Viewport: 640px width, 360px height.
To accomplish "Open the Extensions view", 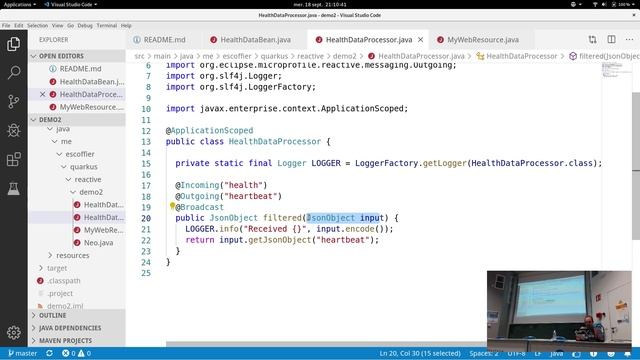I will (13, 159).
